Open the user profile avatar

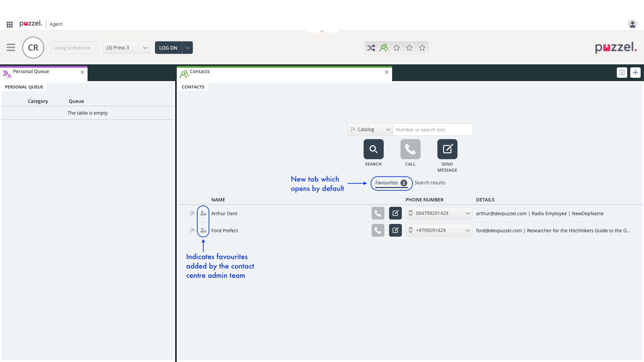pos(632,24)
